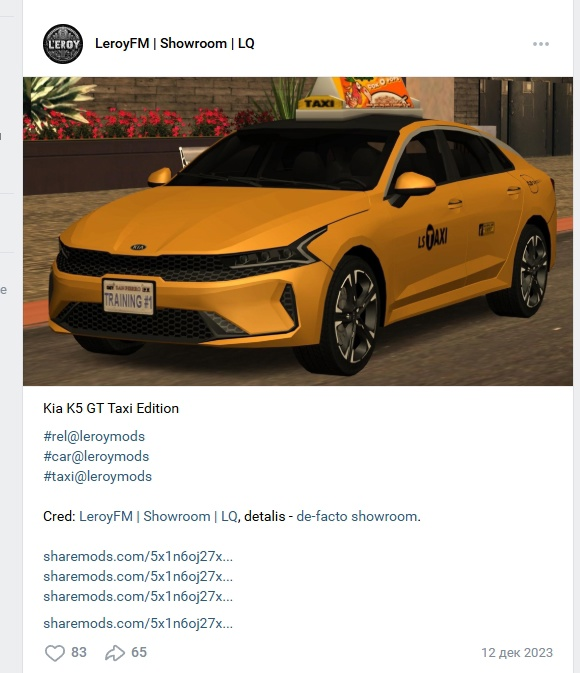Click the 83 likes counter
This screenshot has height=673, width=580.
79,652
